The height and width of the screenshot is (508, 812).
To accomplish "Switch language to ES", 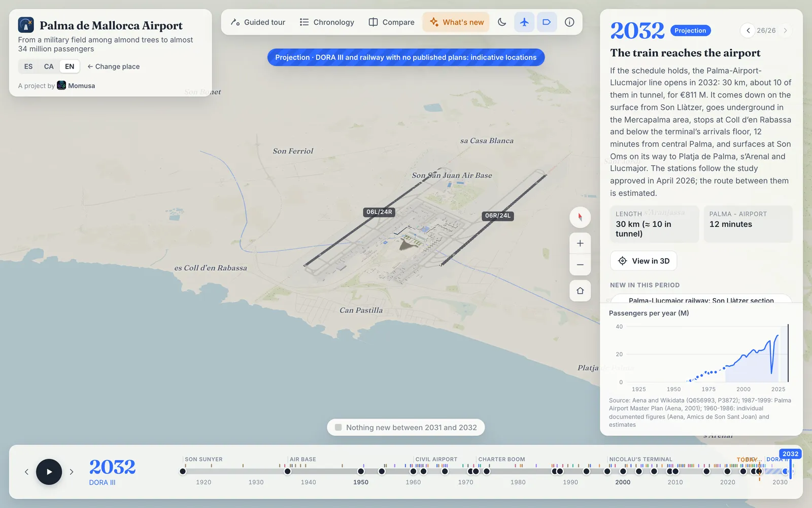I will [x=28, y=67].
